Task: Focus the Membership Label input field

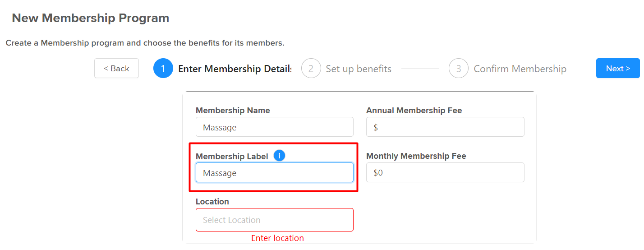Action: 275,173
